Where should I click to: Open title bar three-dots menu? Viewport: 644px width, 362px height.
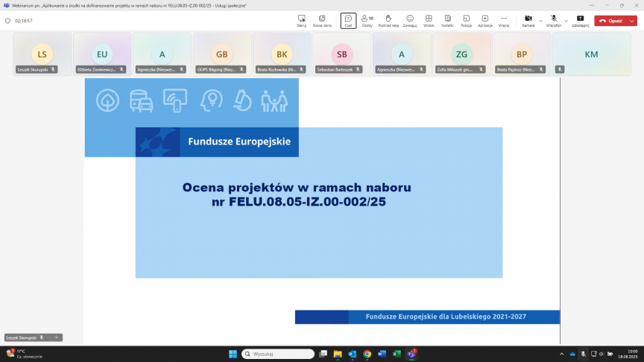pyautogui.click(x=591, y=5)
